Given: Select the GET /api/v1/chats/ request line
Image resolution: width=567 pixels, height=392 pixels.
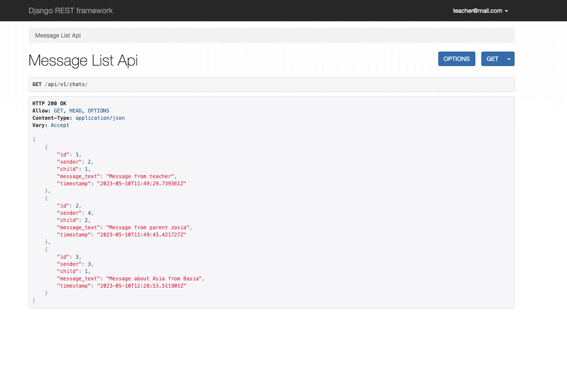Looking at the screenshot, I should [61, 84].
